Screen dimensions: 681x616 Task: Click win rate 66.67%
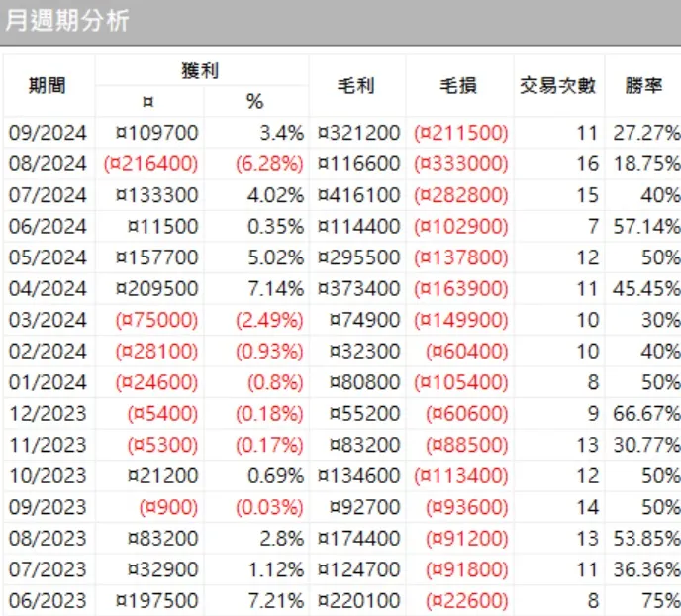646,414
